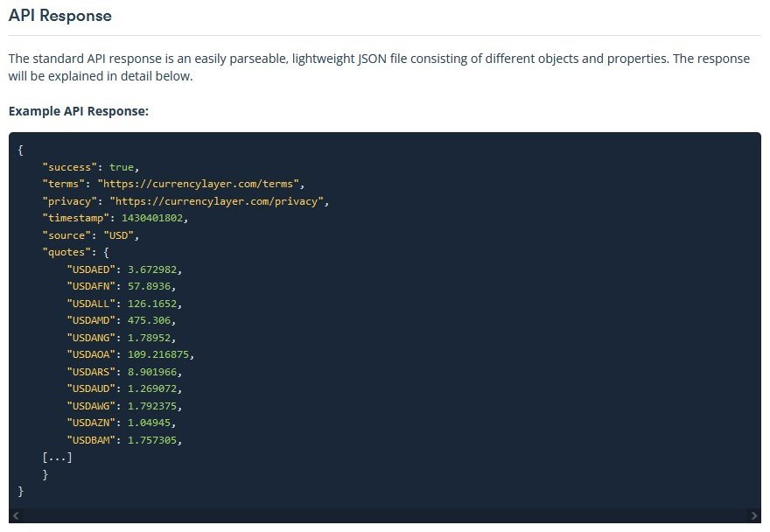
Task: Click the USDAFN quote key
Action: tap(91, 286)
